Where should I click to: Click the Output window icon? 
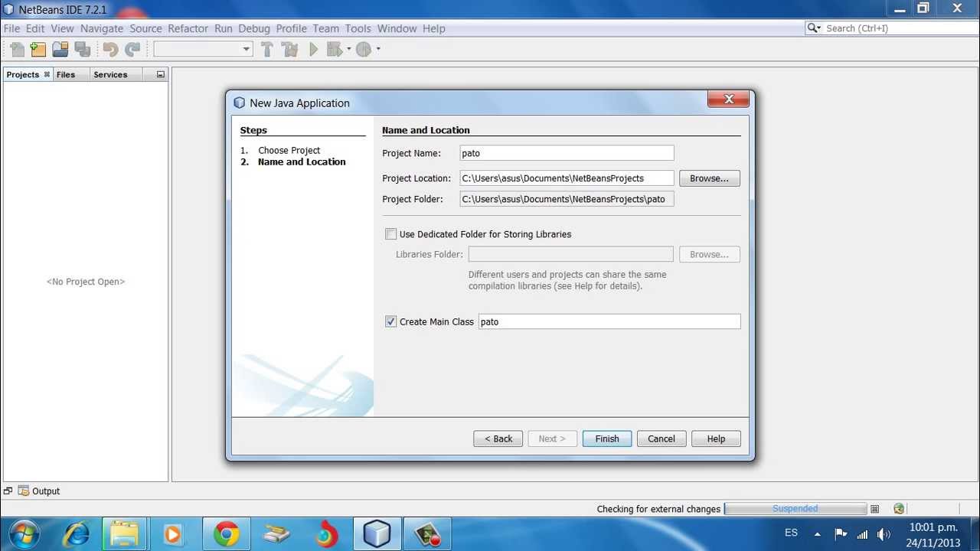[x=24, y=491]
